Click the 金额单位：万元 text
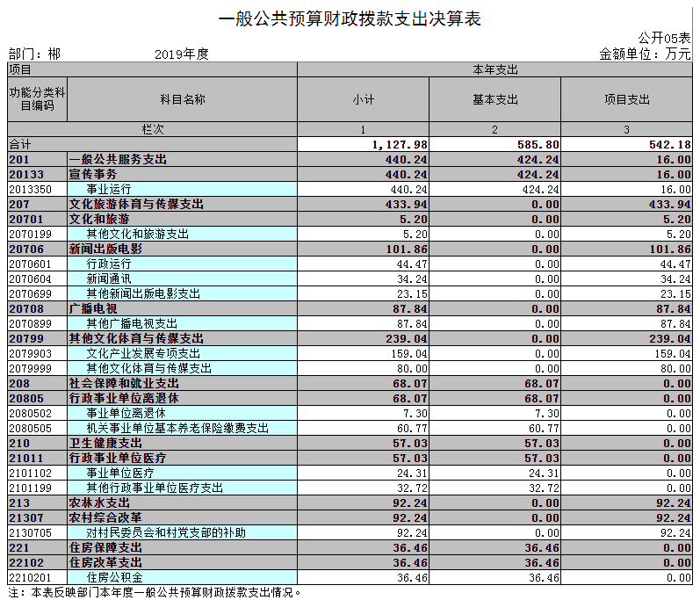 coord(645,54)
